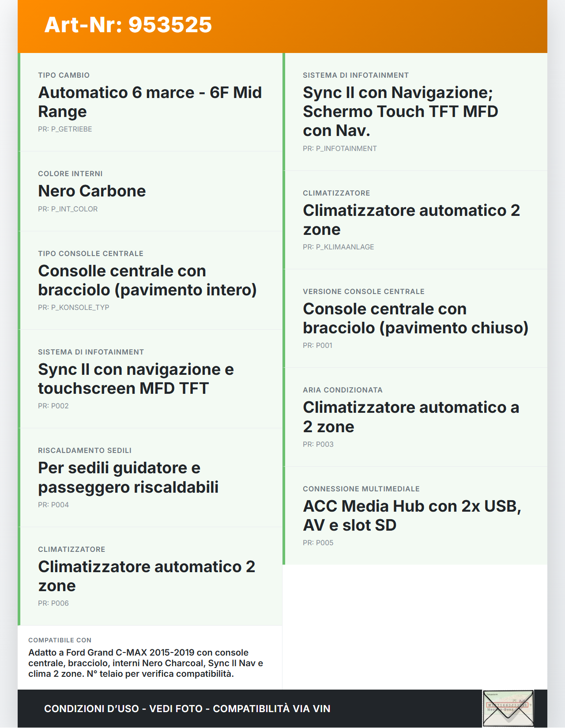The width and height of the screenshot is (565, 728).
Task: Click the PR: P_KONSOLE_TYP code label
Action: tap(73, 308)
